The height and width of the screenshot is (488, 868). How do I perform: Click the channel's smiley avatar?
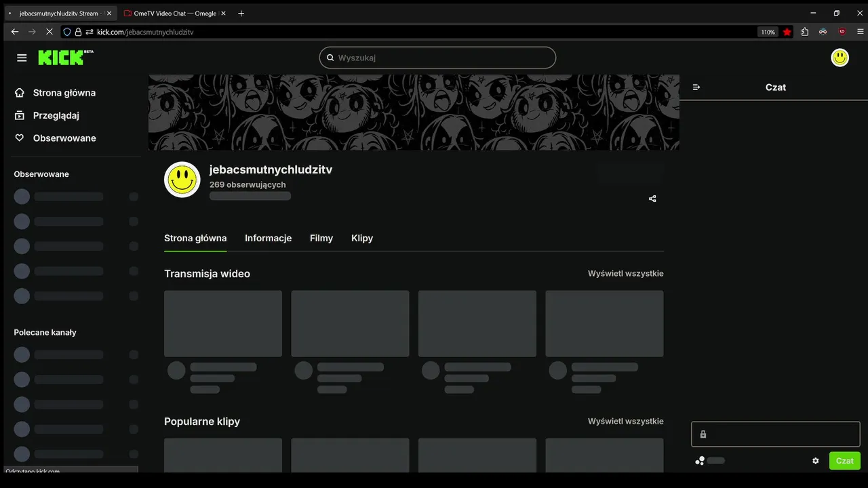(x=182, y=180)
